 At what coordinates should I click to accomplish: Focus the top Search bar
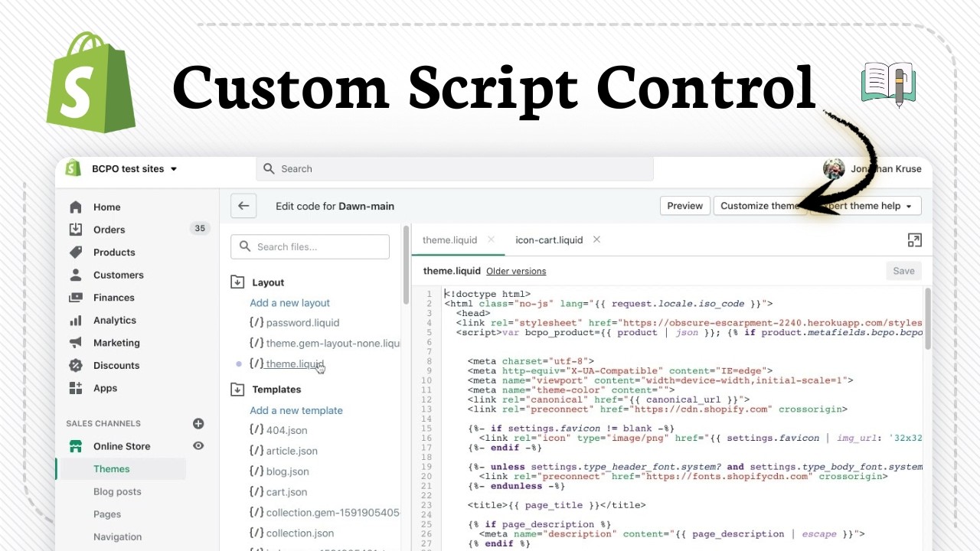(x=455, y=168)
